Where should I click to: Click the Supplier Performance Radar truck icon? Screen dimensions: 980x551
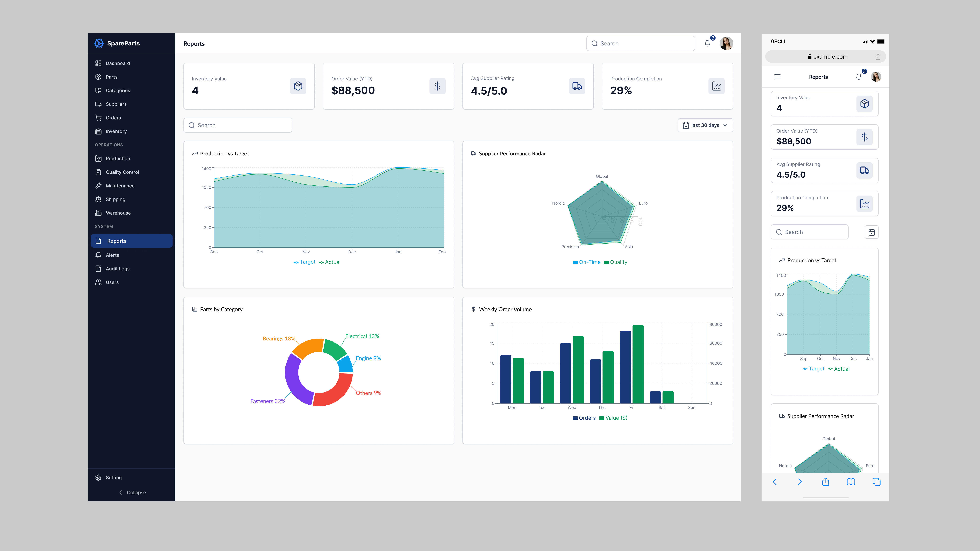click(x=474, y=154)
